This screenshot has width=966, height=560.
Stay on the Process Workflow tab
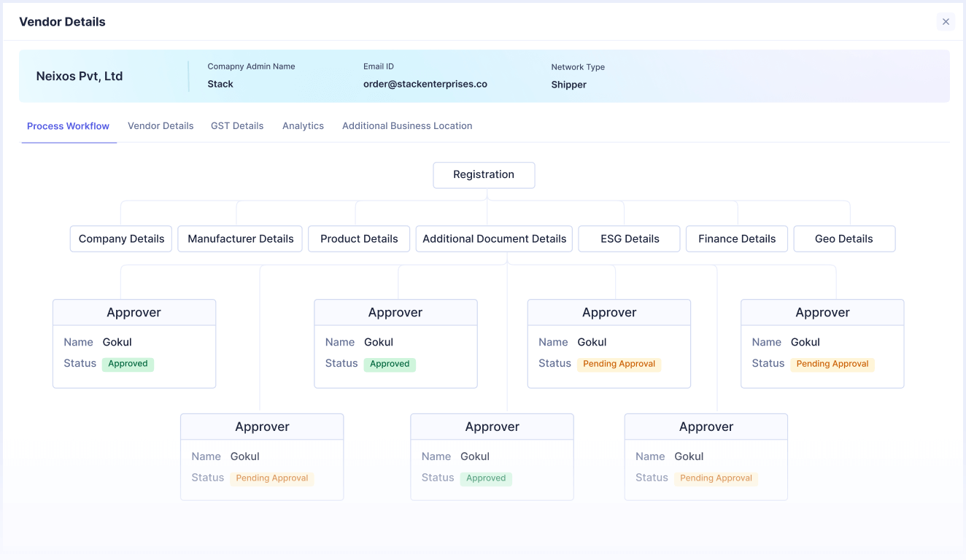(68, 125)
